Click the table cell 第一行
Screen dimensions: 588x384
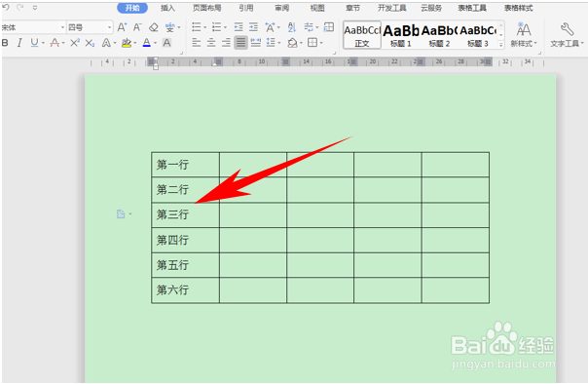pos(185,165)
